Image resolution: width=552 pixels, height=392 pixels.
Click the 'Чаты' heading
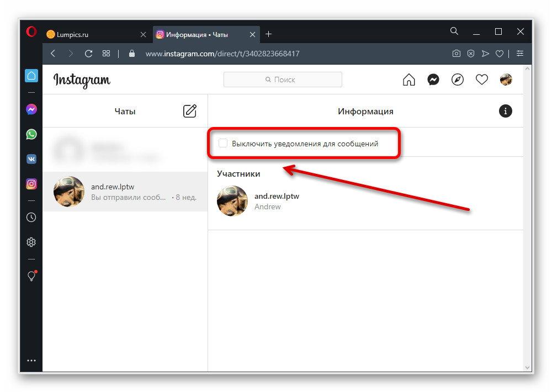[x=125, y=112]
